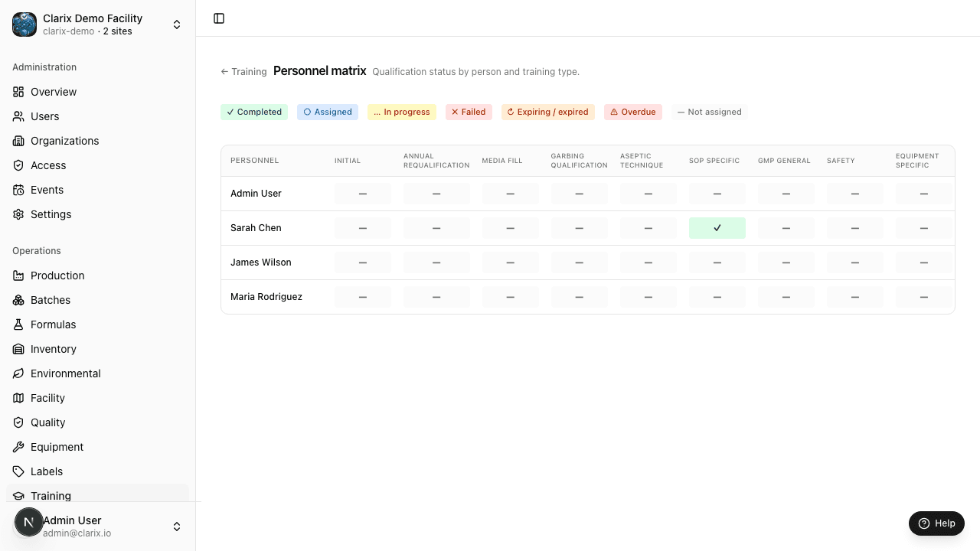Toggle the Completed status legend chip

tap(254, 112)
